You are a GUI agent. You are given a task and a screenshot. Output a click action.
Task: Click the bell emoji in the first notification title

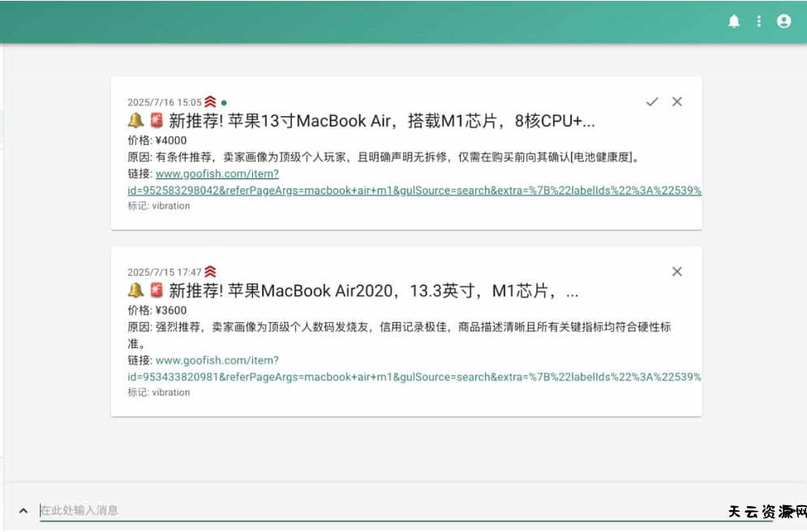[x=135, y=122]
